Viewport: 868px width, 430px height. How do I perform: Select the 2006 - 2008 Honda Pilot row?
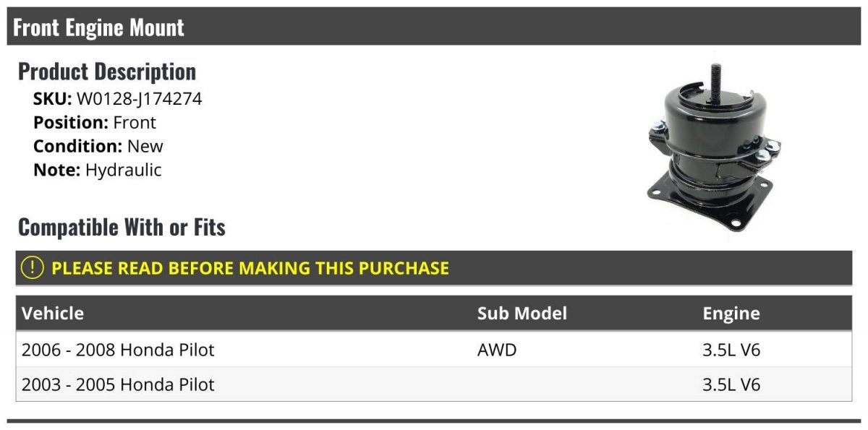[119, 350]
